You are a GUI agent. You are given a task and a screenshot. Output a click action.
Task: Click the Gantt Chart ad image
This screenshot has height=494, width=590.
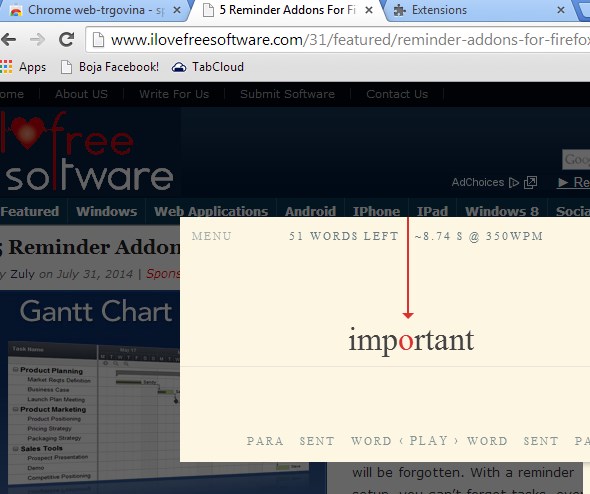click(x=90, y=391)
